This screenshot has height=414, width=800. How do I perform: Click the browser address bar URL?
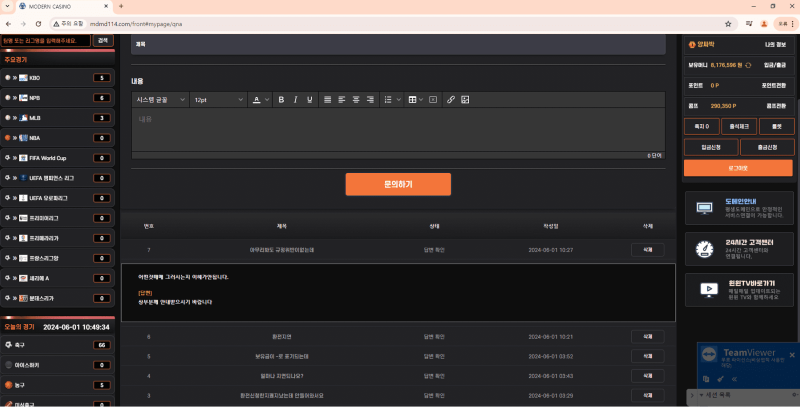tap(136, 24)
